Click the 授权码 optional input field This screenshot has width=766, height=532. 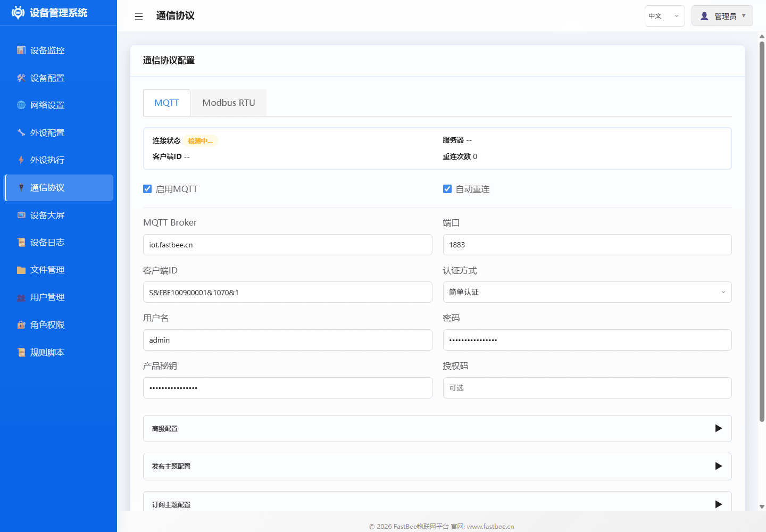coord(587,388)
